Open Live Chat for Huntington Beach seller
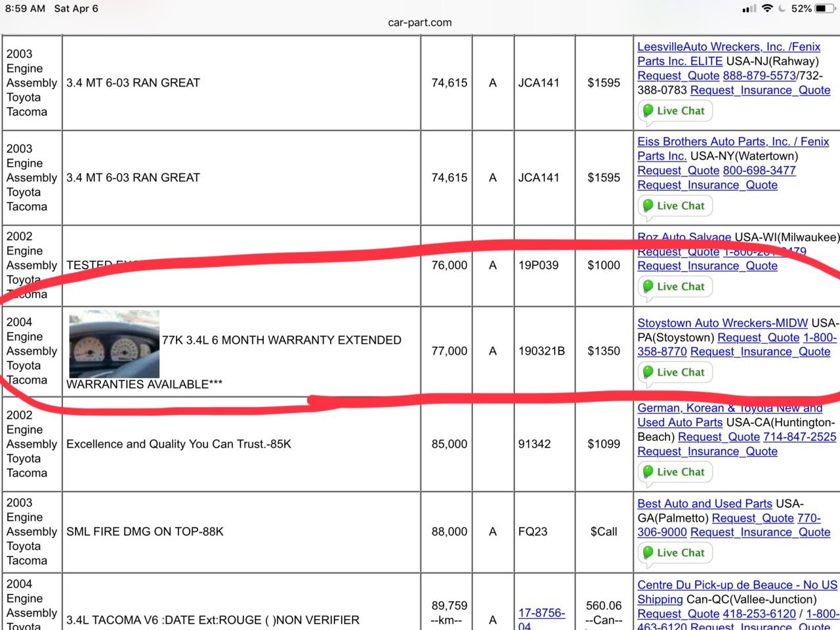840x630 pixels. [675, 472]
